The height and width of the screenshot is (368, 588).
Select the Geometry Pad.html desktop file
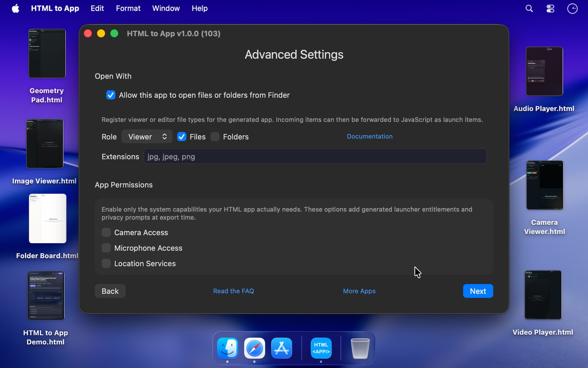47,54
